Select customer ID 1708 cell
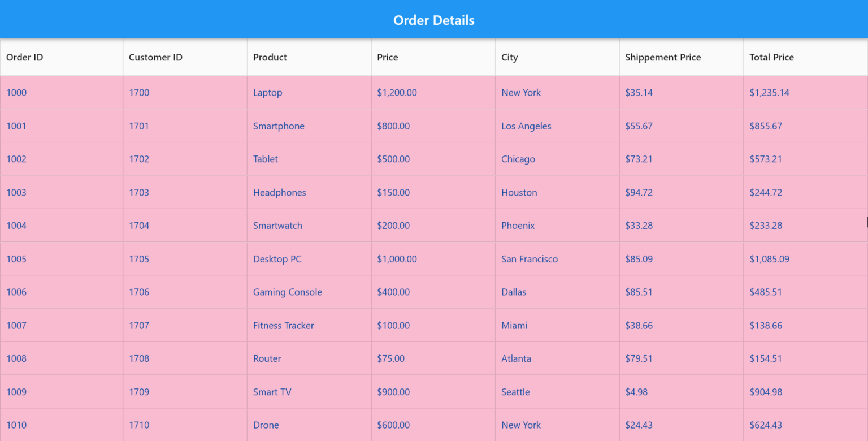 pyautogui.click(x=139, y=358)
